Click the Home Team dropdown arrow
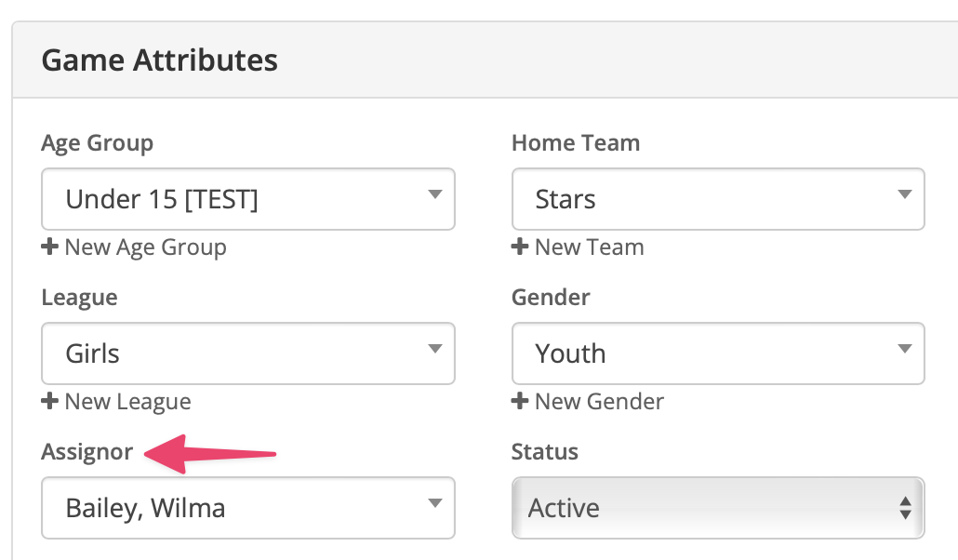 click(x=905, y=194)
